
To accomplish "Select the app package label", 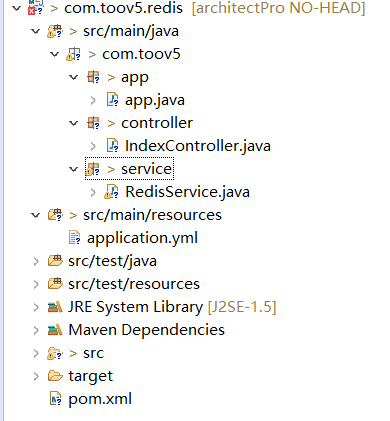I will 135,78.
